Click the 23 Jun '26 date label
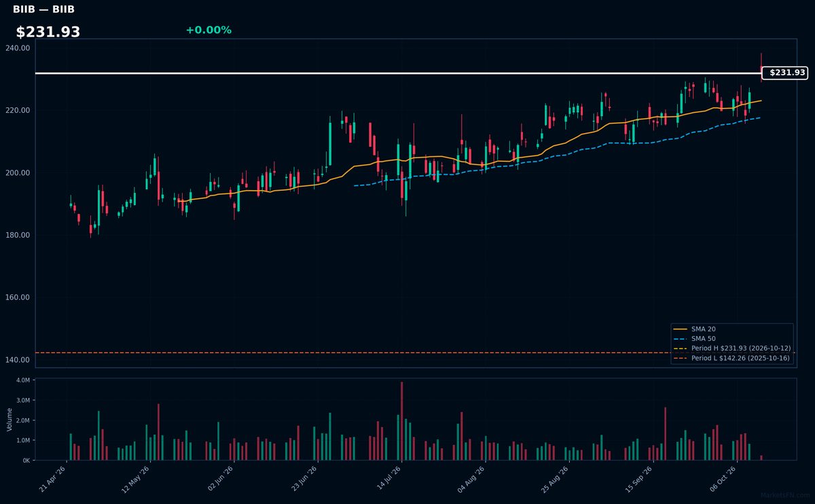 (304, 480)
